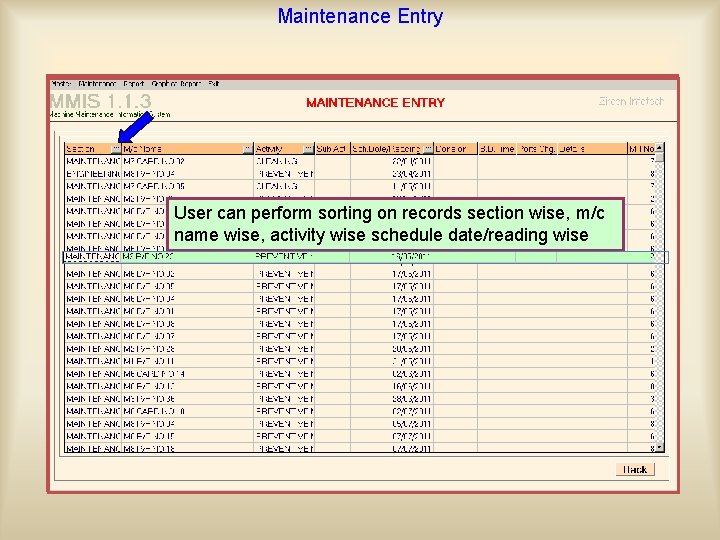Open the Maintenance menu
This screenshot has height=540, width=720.
pyautogui.click(x=97, y=84)
